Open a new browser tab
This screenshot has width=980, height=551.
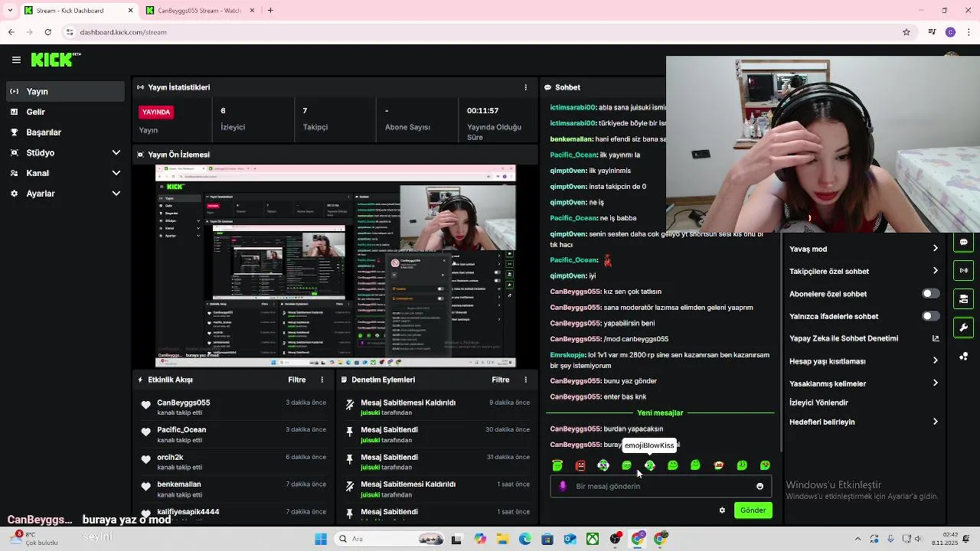270,11
